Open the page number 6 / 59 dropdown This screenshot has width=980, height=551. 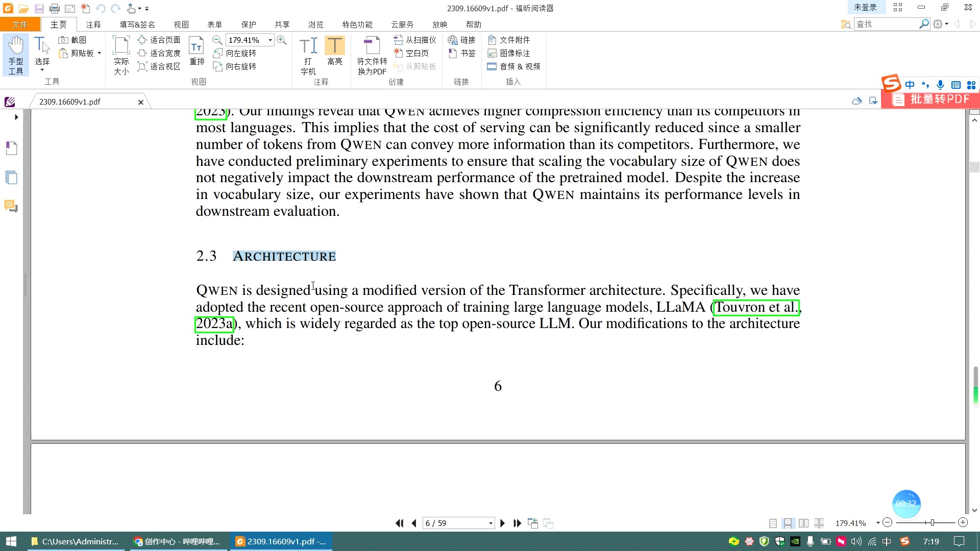(x=491, y=523)
